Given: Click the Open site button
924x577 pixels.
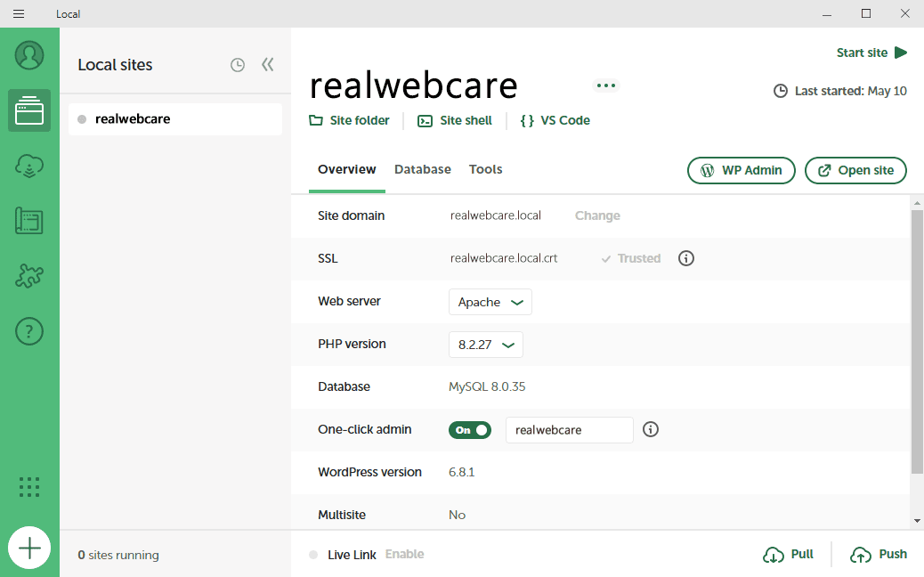Looking at the screenshot, I should 855,170.
